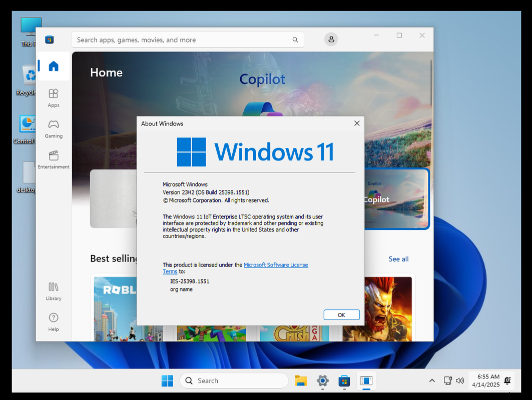Open the Windows Start button
Viewport: 532px width, 400px height.
pos(167,380)
